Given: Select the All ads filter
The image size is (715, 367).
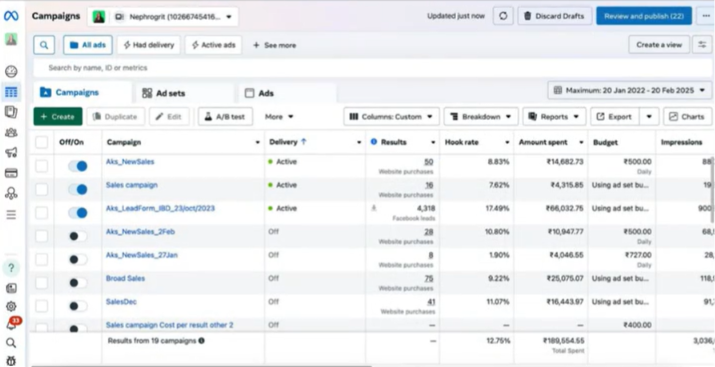Looking at the screenshot, I should (x=88, y=45).
